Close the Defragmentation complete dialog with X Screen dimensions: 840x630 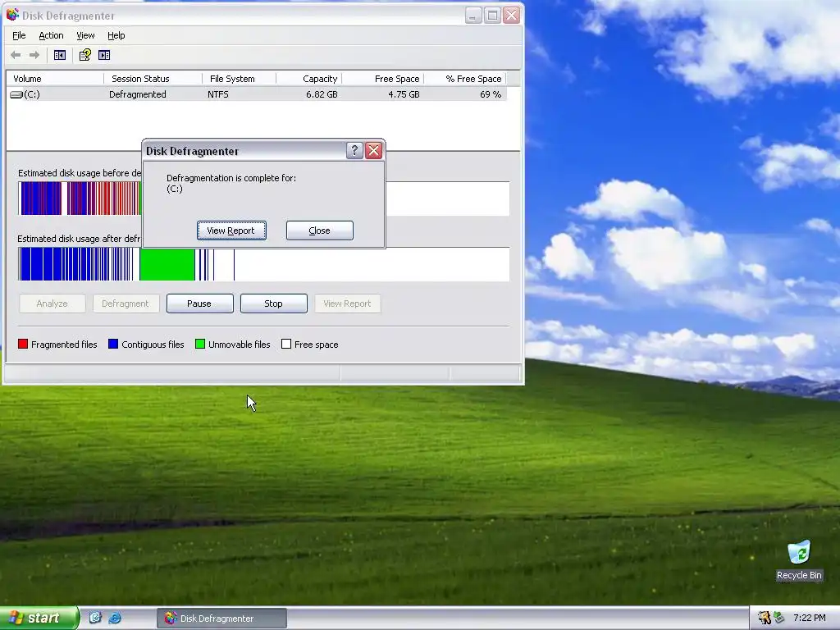tap(373, 151)
